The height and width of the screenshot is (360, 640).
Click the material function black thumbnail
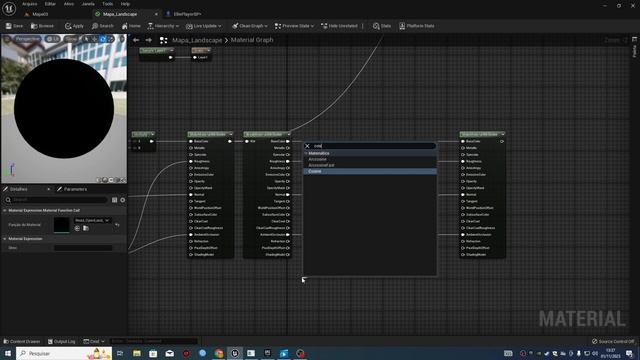click(62, 225)
